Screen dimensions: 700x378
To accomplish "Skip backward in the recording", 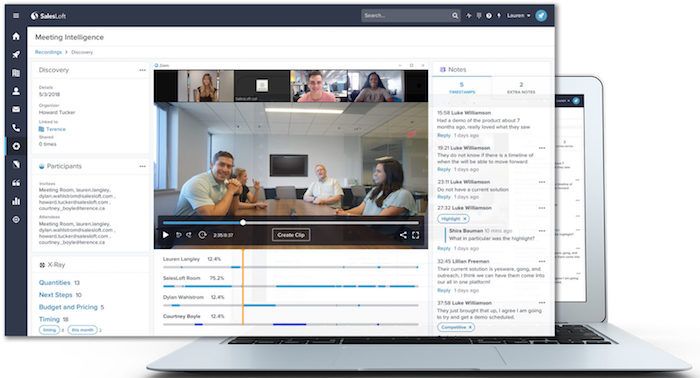I will click(x=179, y=235).
